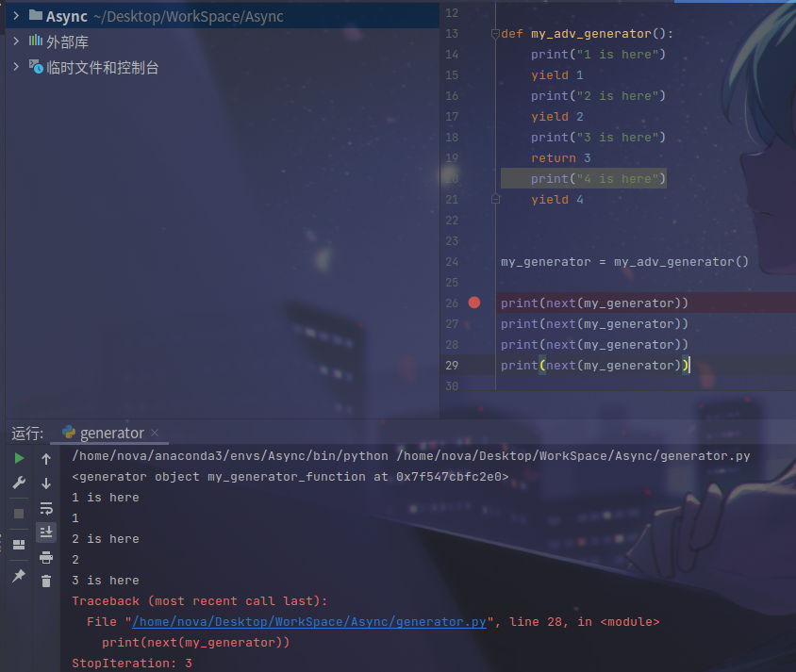The height and width of the screenshot is (672, 796).
Task: Print console output using printer icon
Action: point(46,557)
